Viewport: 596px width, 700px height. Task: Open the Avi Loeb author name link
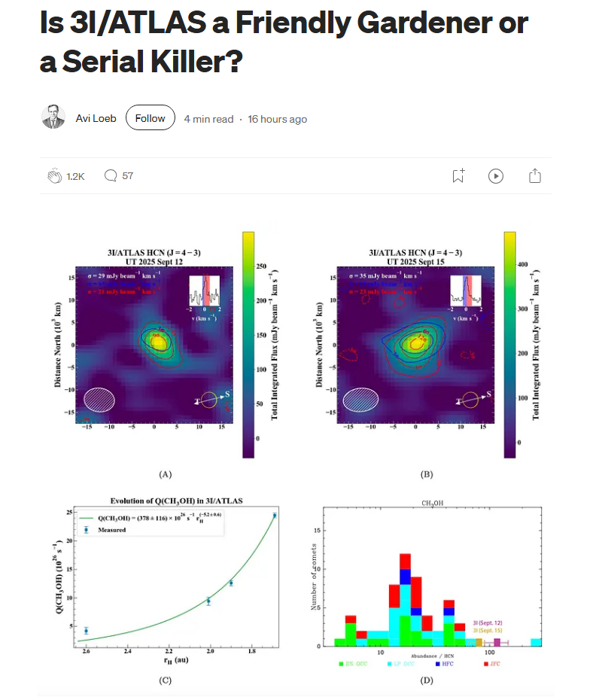[x=96, y=118]
